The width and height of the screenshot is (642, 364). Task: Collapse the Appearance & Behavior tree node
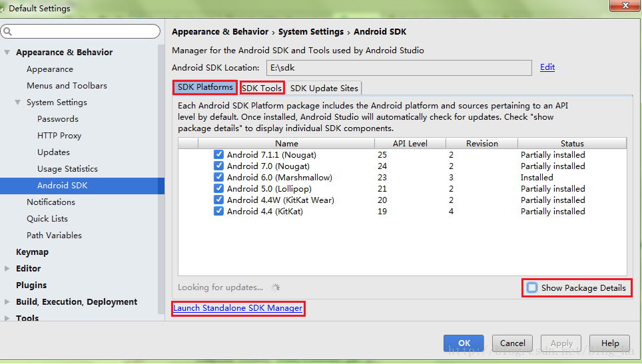7,53
